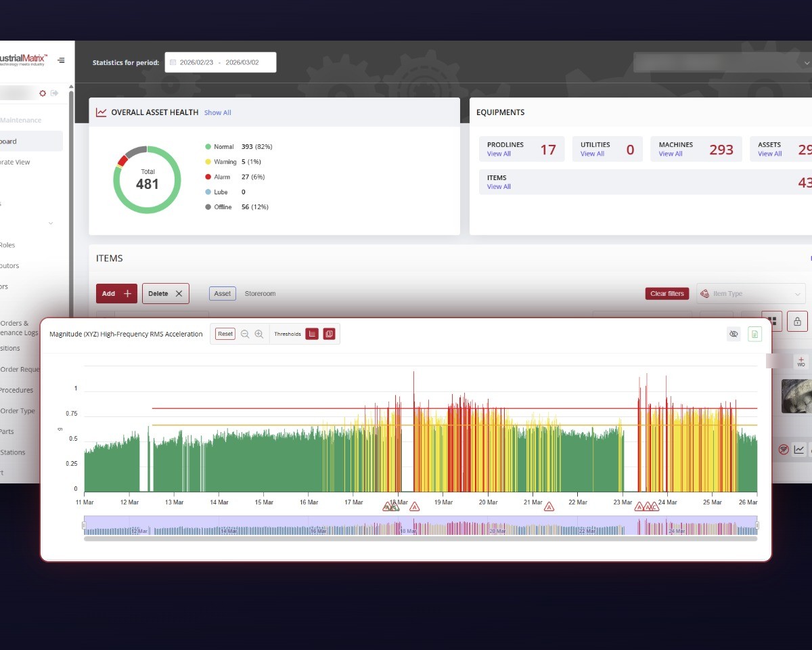Click the horizontal scrollbar under the navigator
The width and height of the screenshot is (812, 650).
(x=420, y=539)
